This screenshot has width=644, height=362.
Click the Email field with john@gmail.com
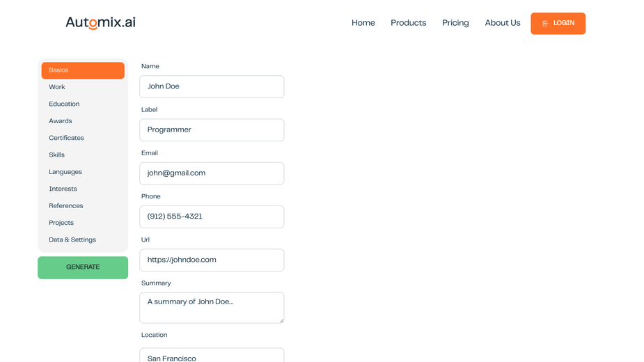click(x=212, y=173)
